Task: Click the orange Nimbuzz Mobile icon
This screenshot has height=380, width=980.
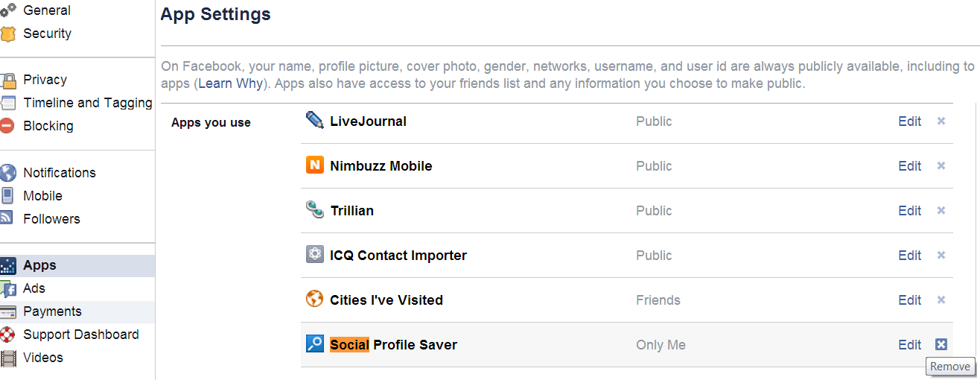Action: pos(315,165)
